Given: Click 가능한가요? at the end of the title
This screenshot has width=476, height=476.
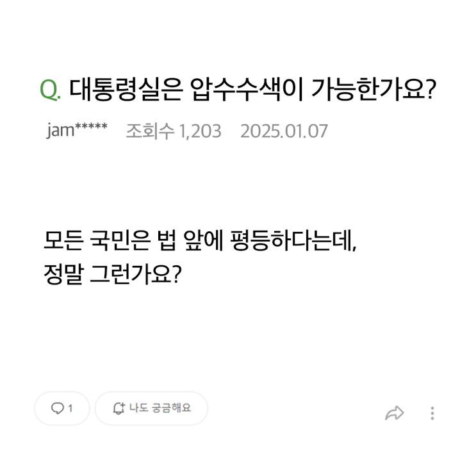Looking at the screenshot, I should (x=373, y=90).
